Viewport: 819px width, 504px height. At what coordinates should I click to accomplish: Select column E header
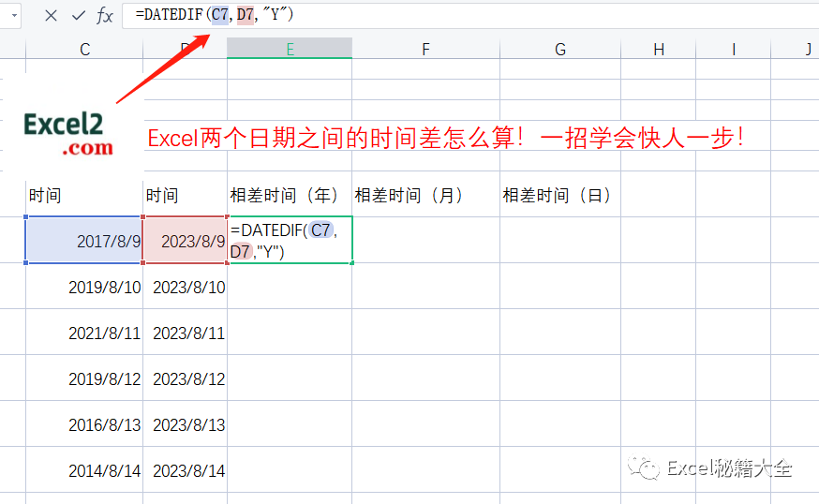290,50
